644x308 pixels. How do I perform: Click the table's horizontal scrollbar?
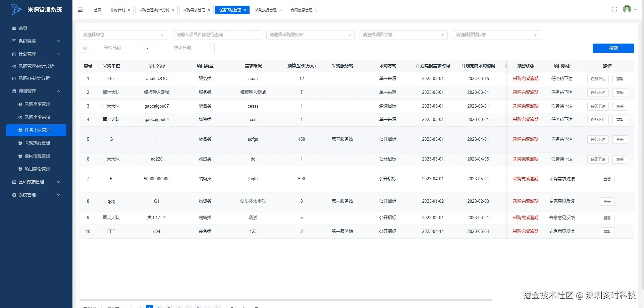point(286,300)
